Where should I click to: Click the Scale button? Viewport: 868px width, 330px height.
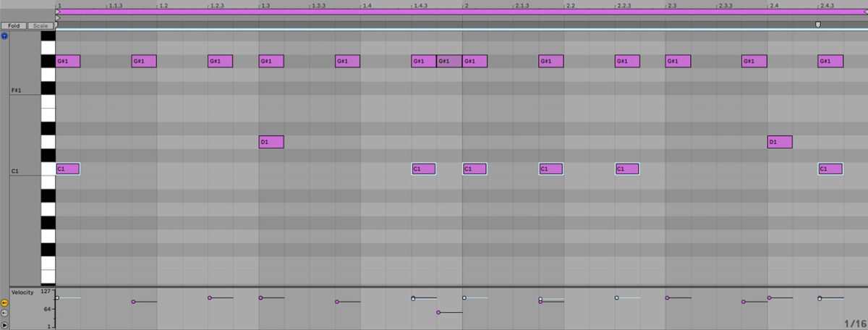point(41,25)
